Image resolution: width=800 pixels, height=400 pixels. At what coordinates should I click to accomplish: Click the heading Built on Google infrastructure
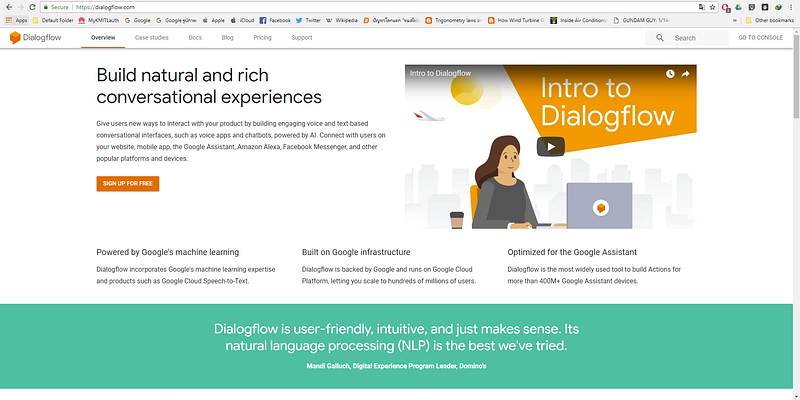[356, 252]
